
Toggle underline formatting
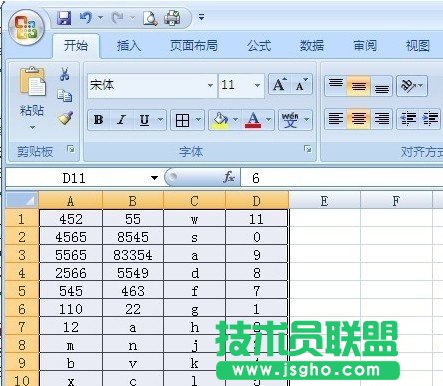tap(144, 120)
